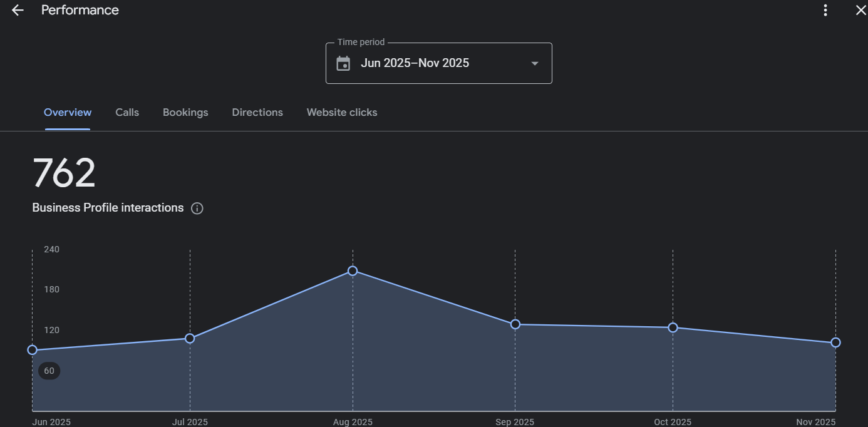Select the Jul 2025 data point on chart
The image size is (868, 427).
(190, 339)
